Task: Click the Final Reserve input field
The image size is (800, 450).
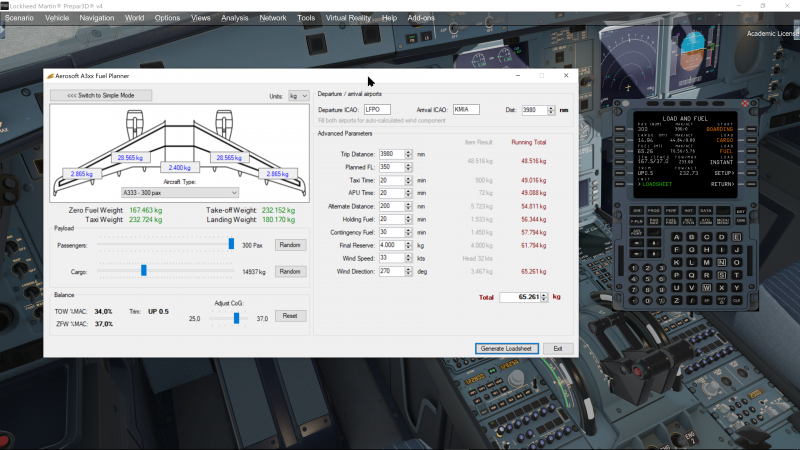Action: tap(392, 245)
